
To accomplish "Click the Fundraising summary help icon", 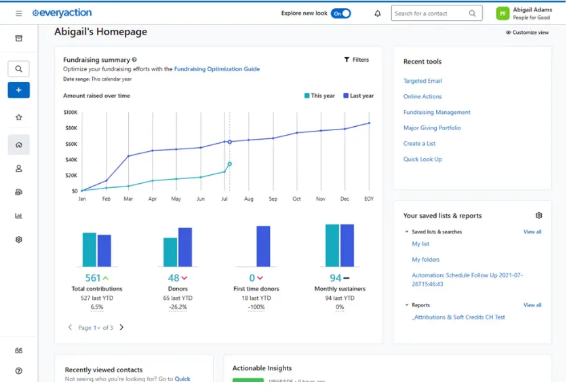I will point(134,60).
